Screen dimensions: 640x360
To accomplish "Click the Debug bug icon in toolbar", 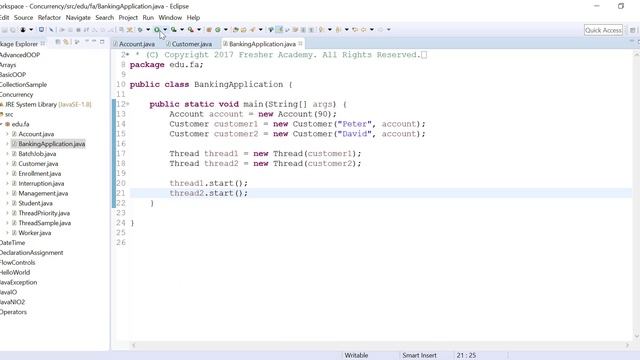I will pos(140,29).
